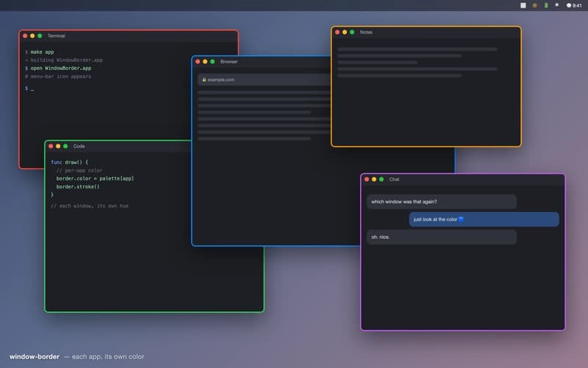Screen dimensions: 588x368
Task: Click "border.stroke()" line in Code window
Action: click(78, 187)
